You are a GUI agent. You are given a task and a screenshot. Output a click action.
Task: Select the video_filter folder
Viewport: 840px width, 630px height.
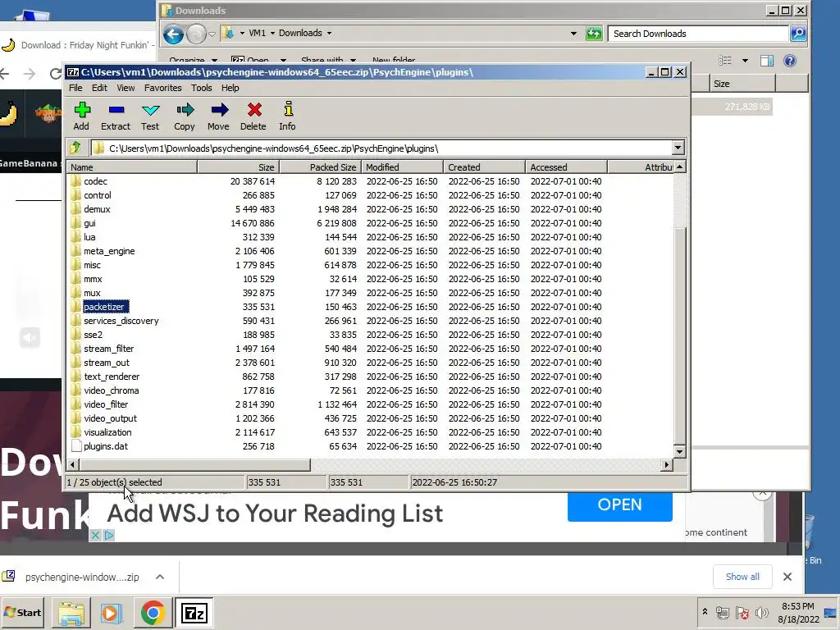coord(106,404)
